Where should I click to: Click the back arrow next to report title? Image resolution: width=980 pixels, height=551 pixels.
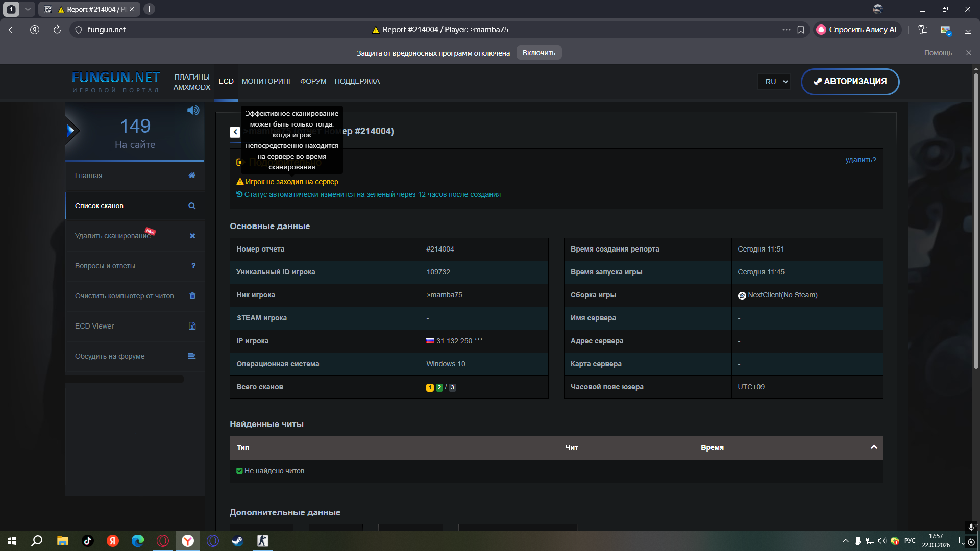[235, 132]
